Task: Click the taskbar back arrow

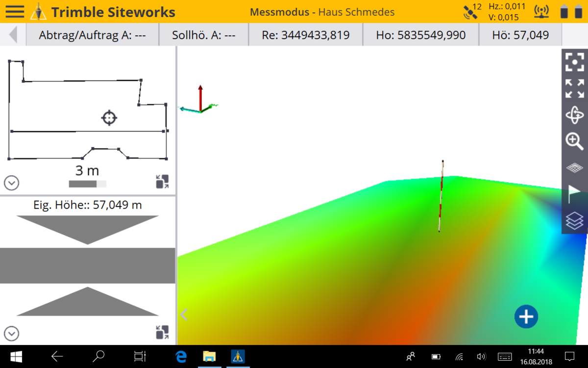Action: point(57,357)
